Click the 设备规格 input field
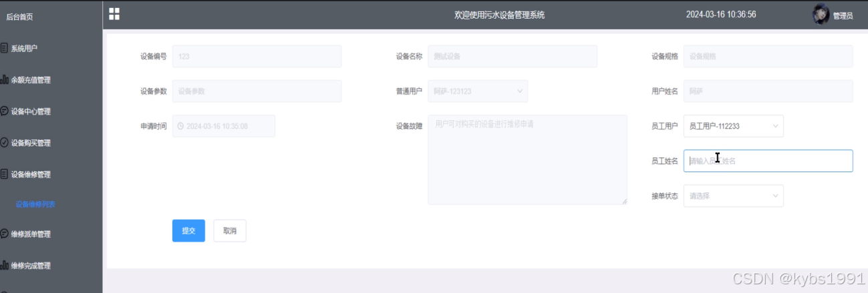Image resolution: width=868 pixels, height=293 pixels. (x=768, y=56)
